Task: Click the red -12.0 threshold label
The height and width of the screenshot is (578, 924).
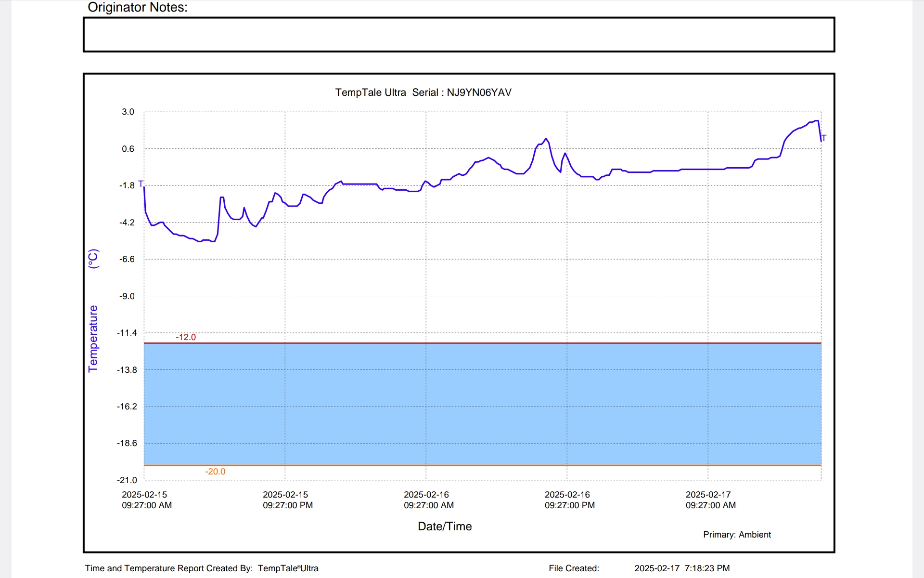Action: [x=186, y=337]
